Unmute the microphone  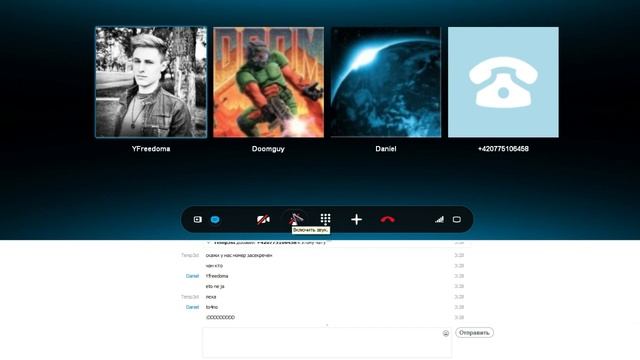(x=296, y=219)
